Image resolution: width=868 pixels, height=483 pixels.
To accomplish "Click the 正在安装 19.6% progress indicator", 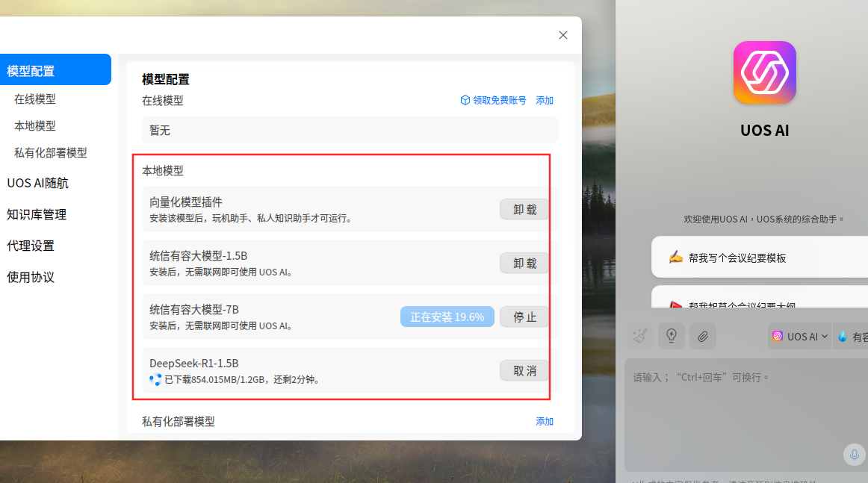I will (x=447, y=317).
